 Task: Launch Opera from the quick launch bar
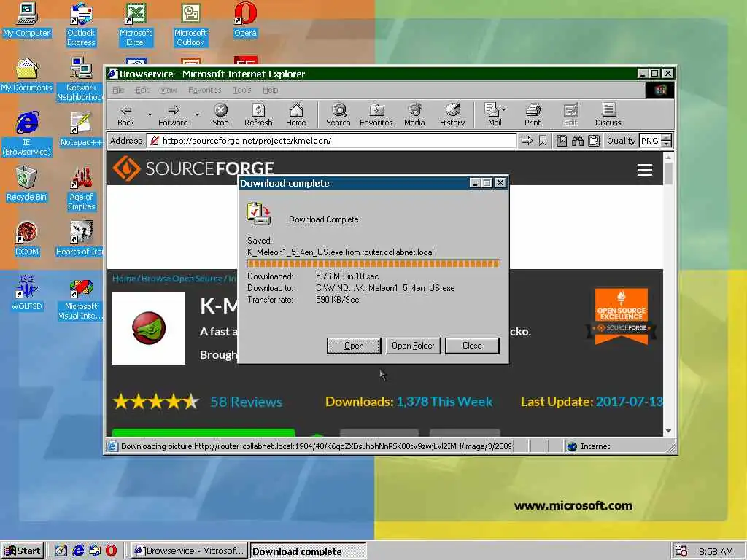point(111,551)
